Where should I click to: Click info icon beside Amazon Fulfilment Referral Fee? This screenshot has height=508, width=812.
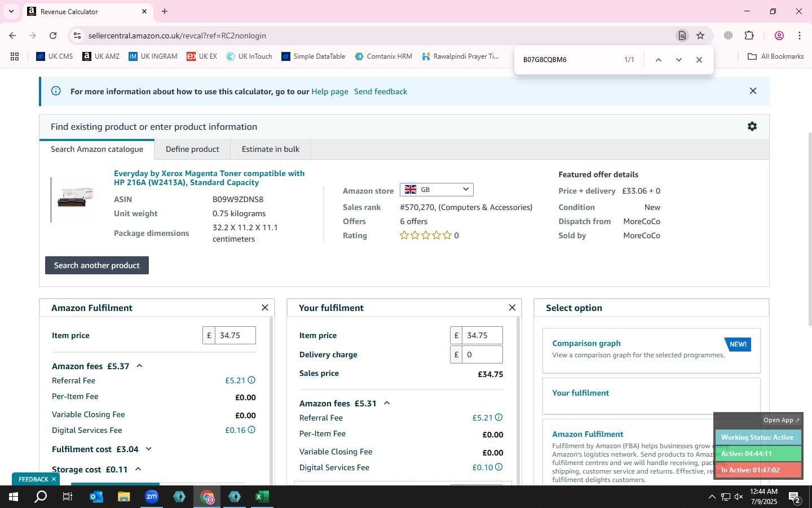pos(251,380)
